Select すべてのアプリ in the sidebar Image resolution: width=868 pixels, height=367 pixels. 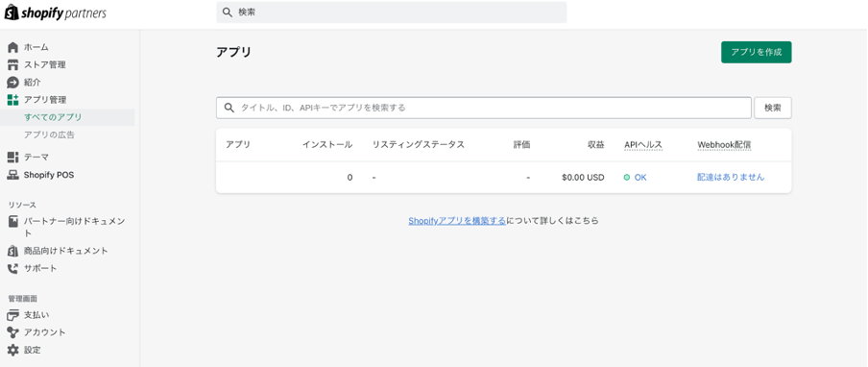pyautogui.click(x=53, y=117)
